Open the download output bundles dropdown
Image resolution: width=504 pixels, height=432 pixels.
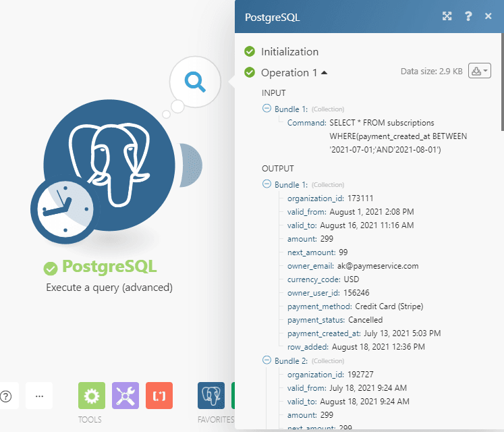[480, 71]
